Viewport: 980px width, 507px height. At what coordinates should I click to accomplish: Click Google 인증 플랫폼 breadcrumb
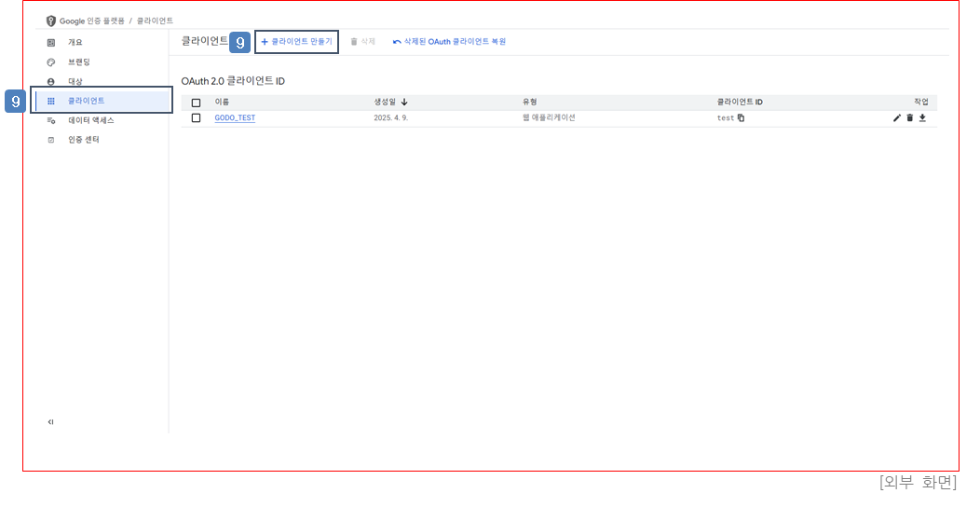[x=92, y=21]
